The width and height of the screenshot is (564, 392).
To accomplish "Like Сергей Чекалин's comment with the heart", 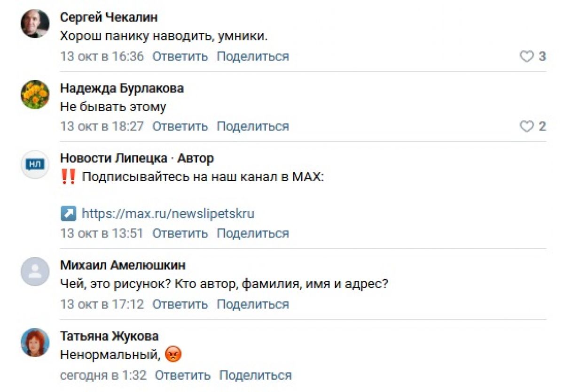I will click(x=526, y=57).
